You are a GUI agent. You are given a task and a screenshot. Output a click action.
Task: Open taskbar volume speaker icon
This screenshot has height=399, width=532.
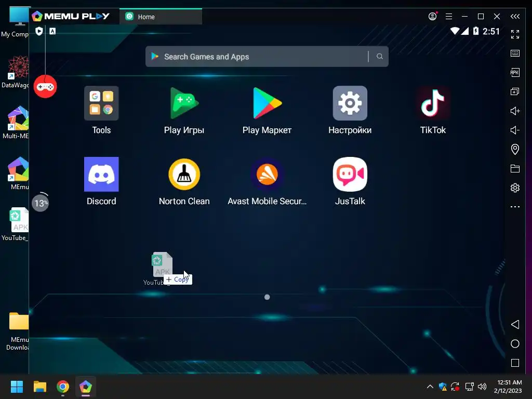point(482,387)
